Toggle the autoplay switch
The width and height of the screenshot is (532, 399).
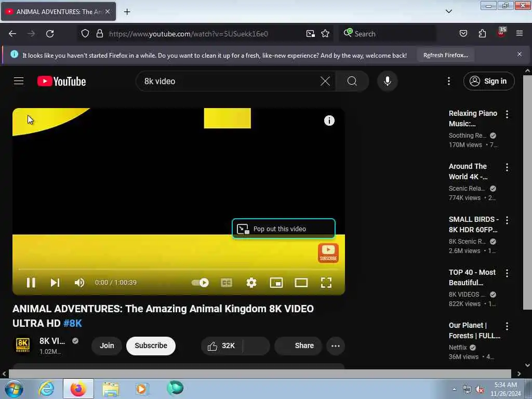coord(200,283)
